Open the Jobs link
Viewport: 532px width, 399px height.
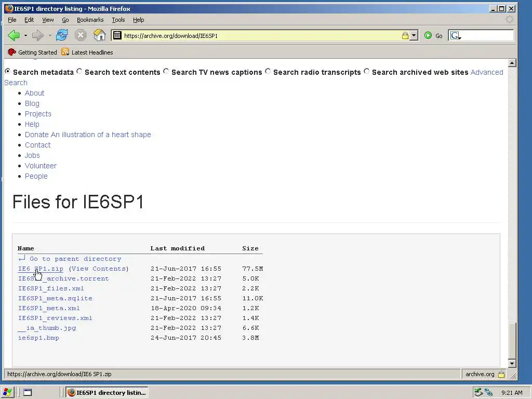click(x=32, y=155)
